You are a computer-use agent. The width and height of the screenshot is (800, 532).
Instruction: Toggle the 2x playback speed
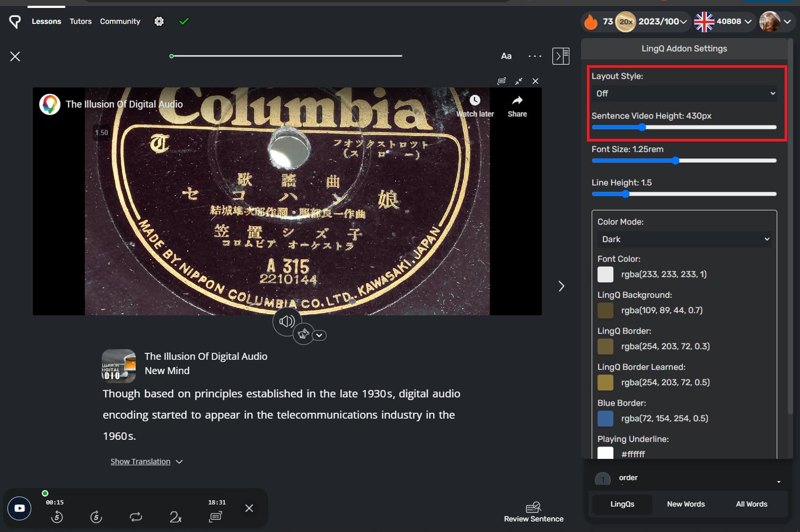tap(175, 517)
